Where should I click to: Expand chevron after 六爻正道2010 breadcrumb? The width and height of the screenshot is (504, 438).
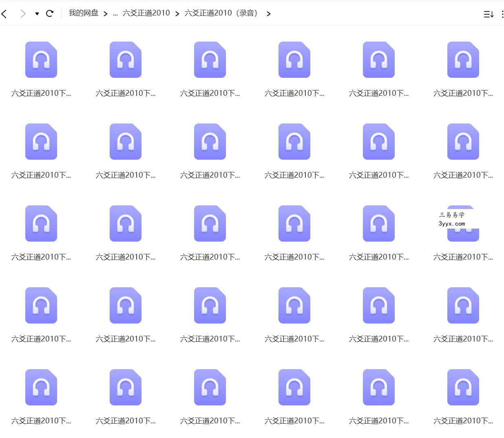click(177, 14)
